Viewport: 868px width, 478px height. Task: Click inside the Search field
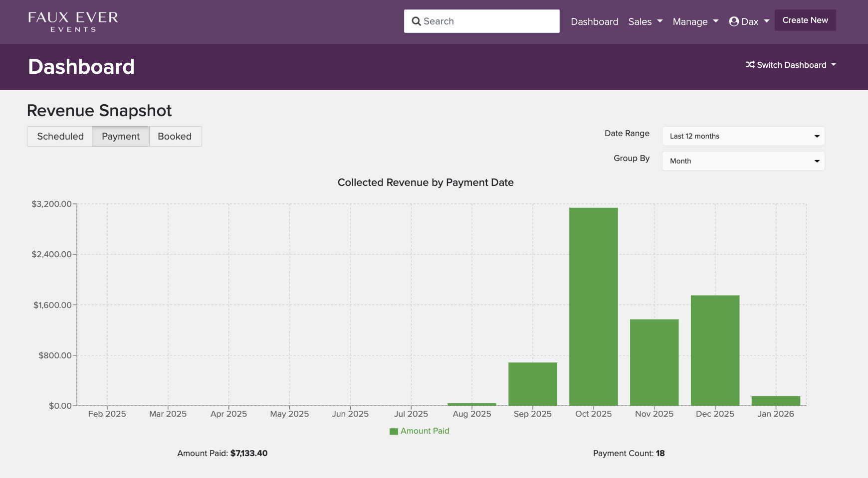tap(481, 21)
